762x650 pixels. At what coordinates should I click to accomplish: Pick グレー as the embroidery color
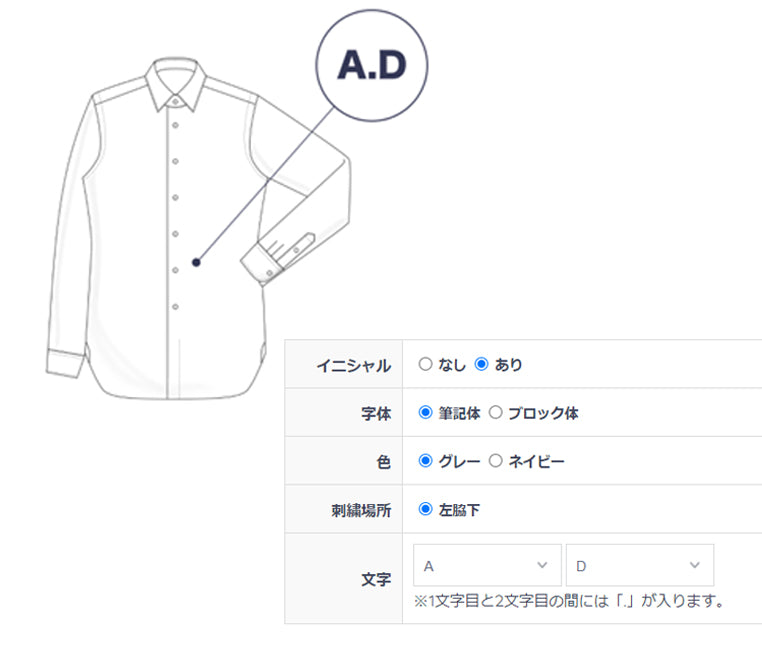tap(426, 461)
